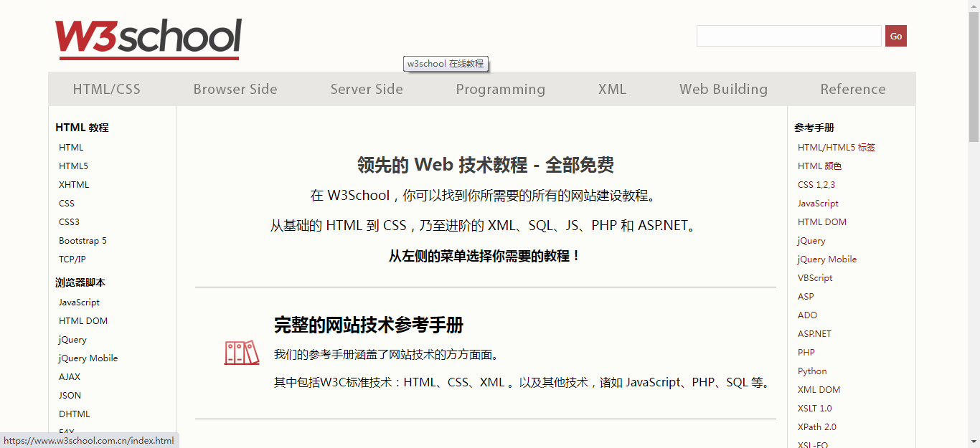Open the Reference navigation tab
This screenshot has height=448, width=980.
(x=853, y=89)
